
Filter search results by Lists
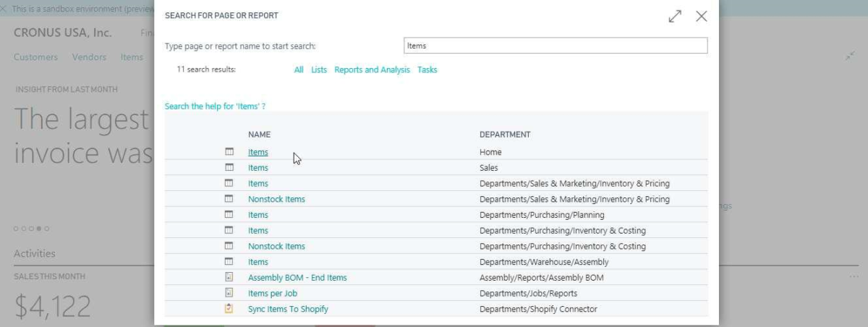click(319, 70)
